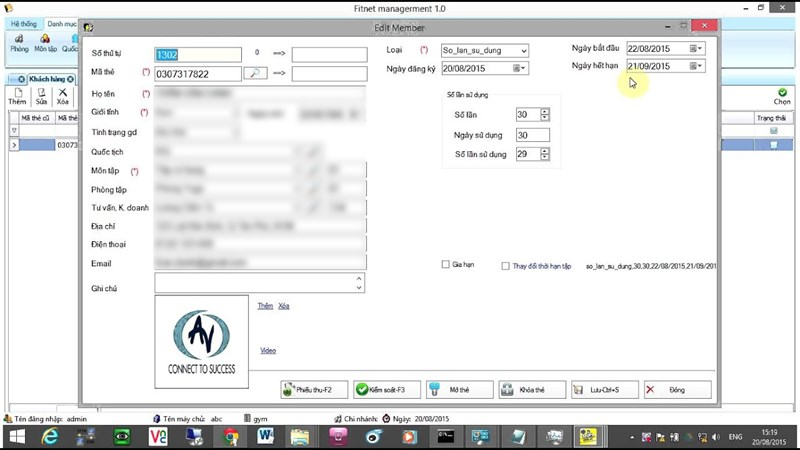Click the Thêm link next to photo

pos(265,305)
